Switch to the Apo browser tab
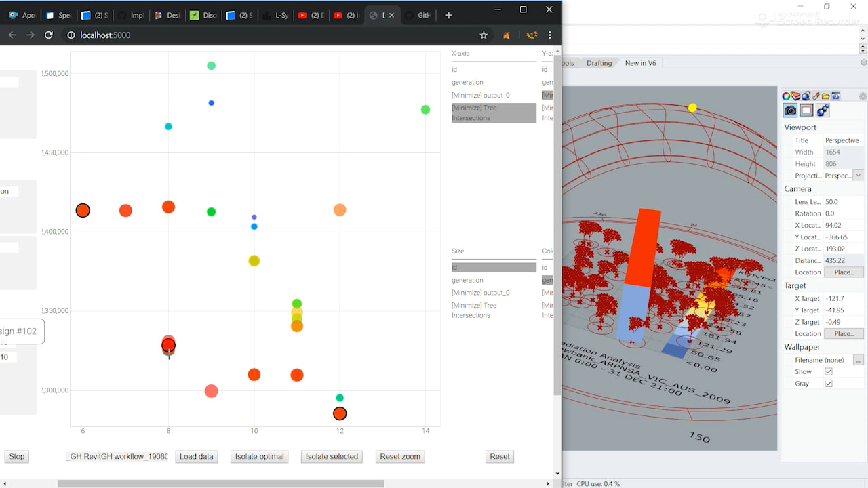The height and width of the screenshot is (488, 868). coord(22,15)
